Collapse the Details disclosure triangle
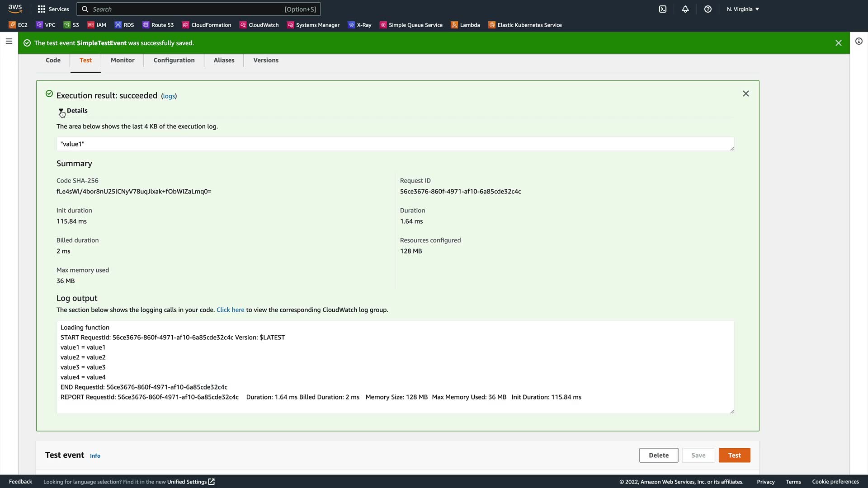This screenshot has height=488, width=868. pyautogui.click(x=61, y=111)
